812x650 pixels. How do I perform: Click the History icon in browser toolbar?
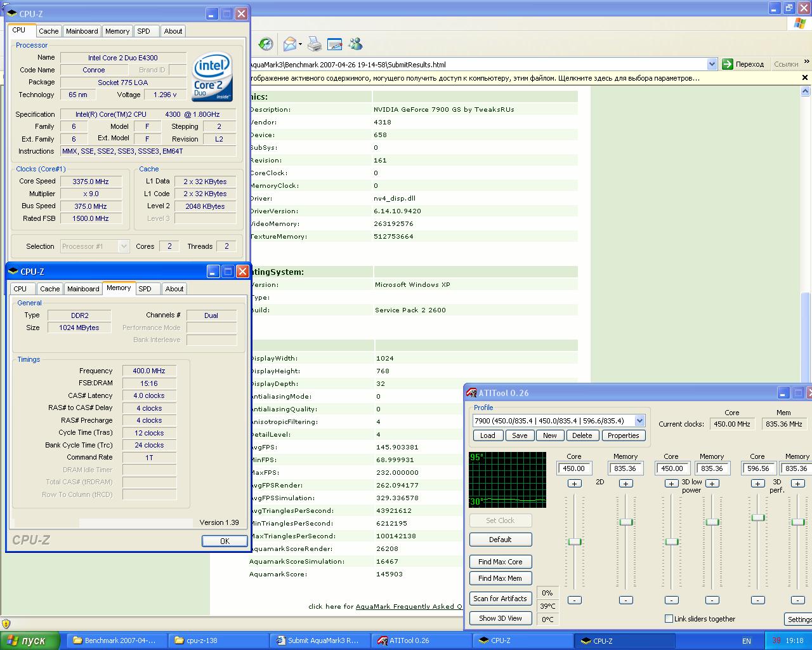coord(266,44)
